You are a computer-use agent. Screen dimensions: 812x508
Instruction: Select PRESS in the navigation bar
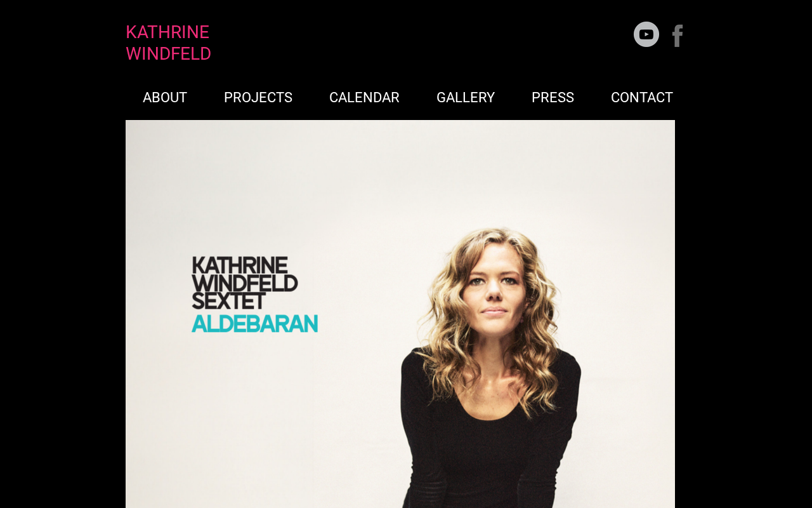coord(553,98)
